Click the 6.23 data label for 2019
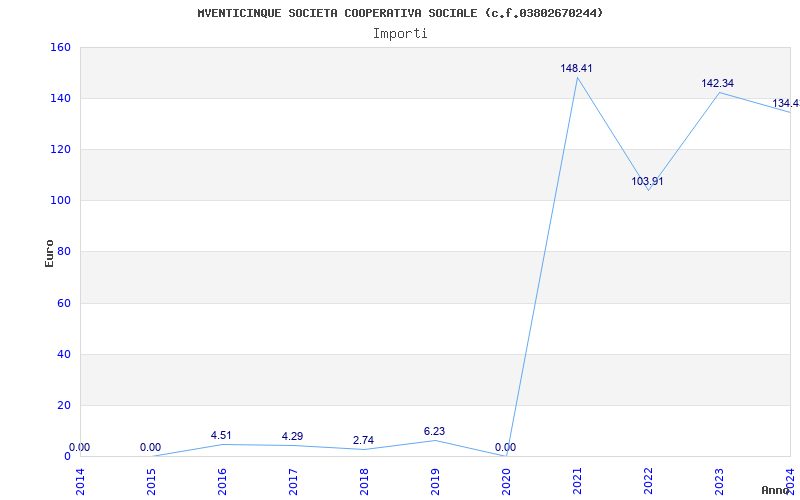 coord(434,431)
